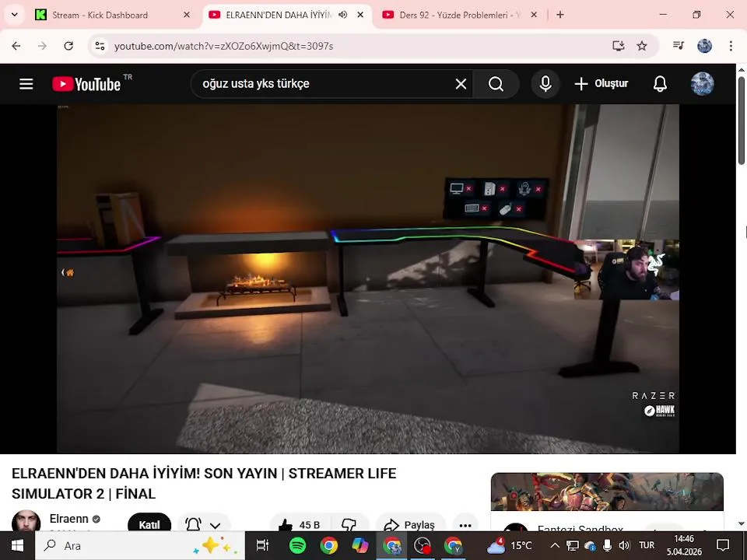Like the video with 45 B
The width and height of the screenshot is (747, 560).
300,523
